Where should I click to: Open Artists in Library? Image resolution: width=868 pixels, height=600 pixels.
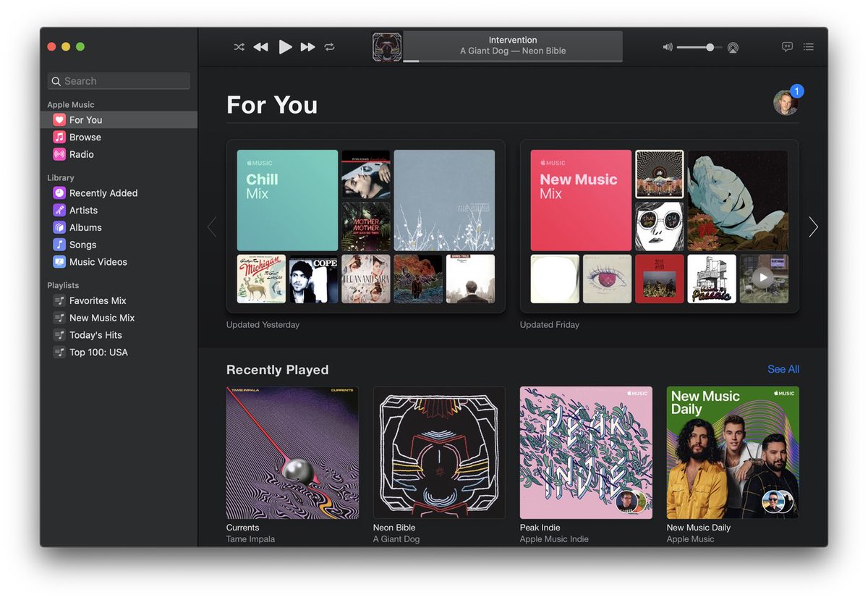point(119,210)
